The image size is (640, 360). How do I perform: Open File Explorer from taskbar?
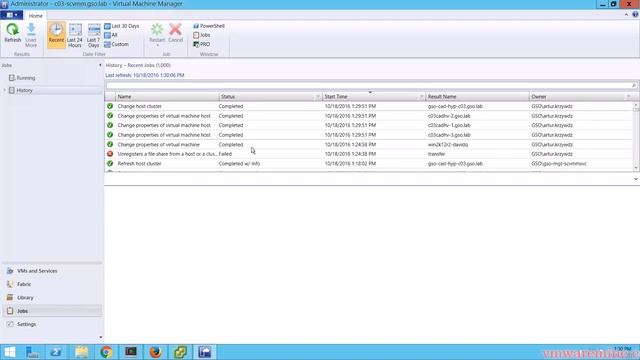[81, 352]
